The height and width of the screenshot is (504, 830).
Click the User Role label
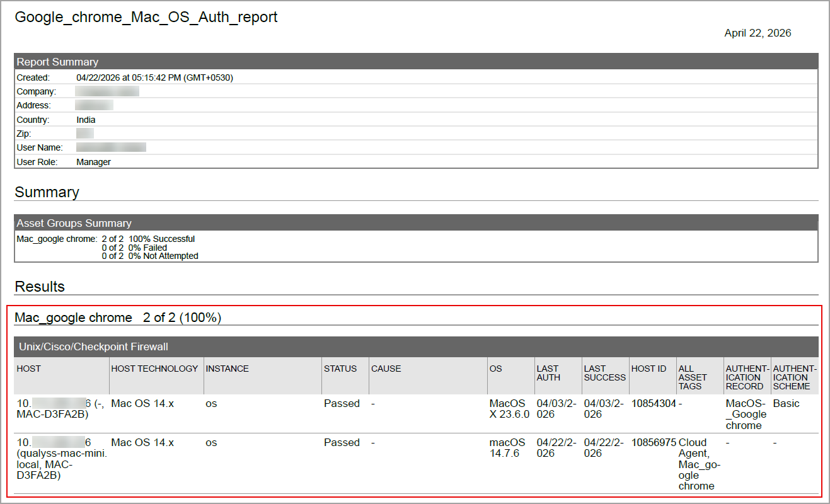(x=37, y=162)
